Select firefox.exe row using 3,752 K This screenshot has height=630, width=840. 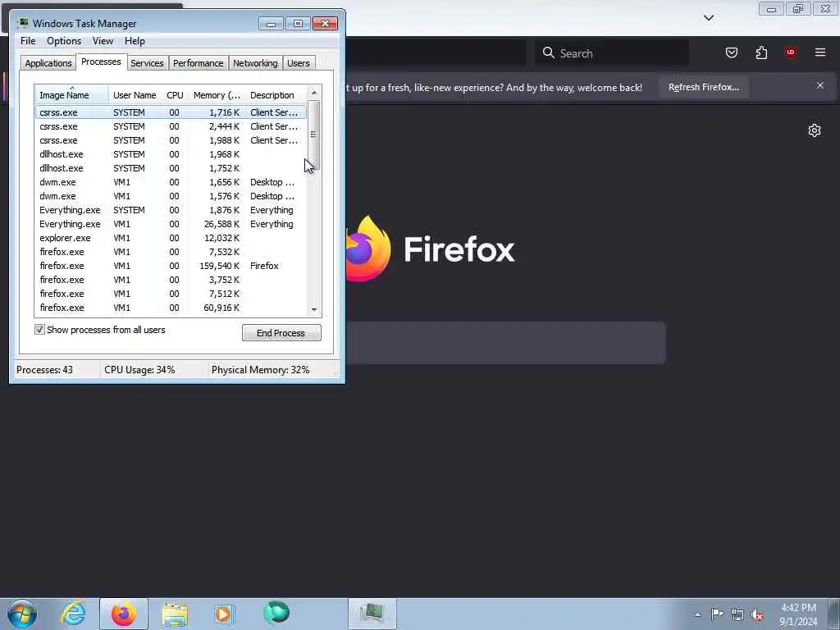[171, 280]
